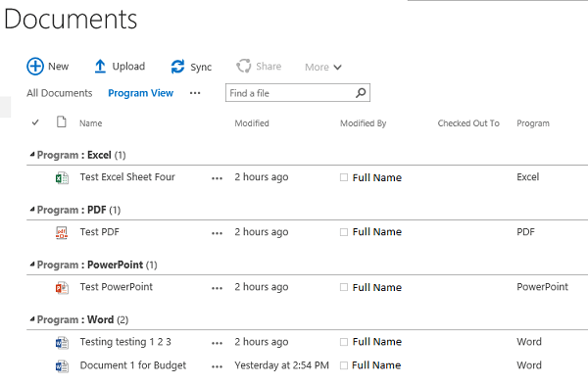Open ellipsis menu for Test PowerPoint
Screen dimensions: 588x386
point(217,289)
